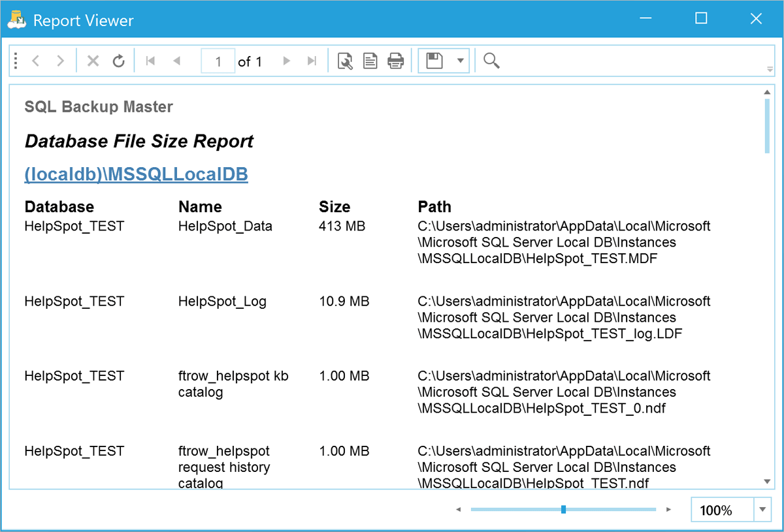Image resolution: width=784 pixels, height=532 pixels.
Task: Jump to the last page
Action: (312, 61)
